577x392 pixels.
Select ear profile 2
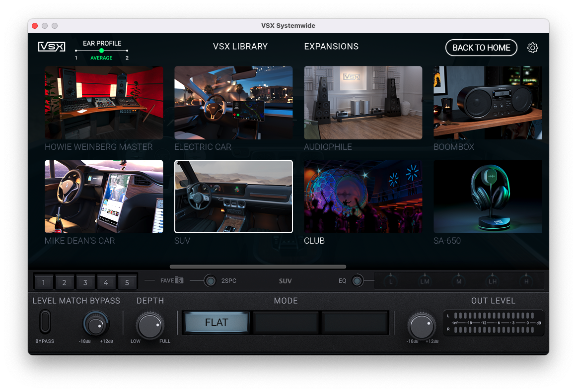point(127,58)
